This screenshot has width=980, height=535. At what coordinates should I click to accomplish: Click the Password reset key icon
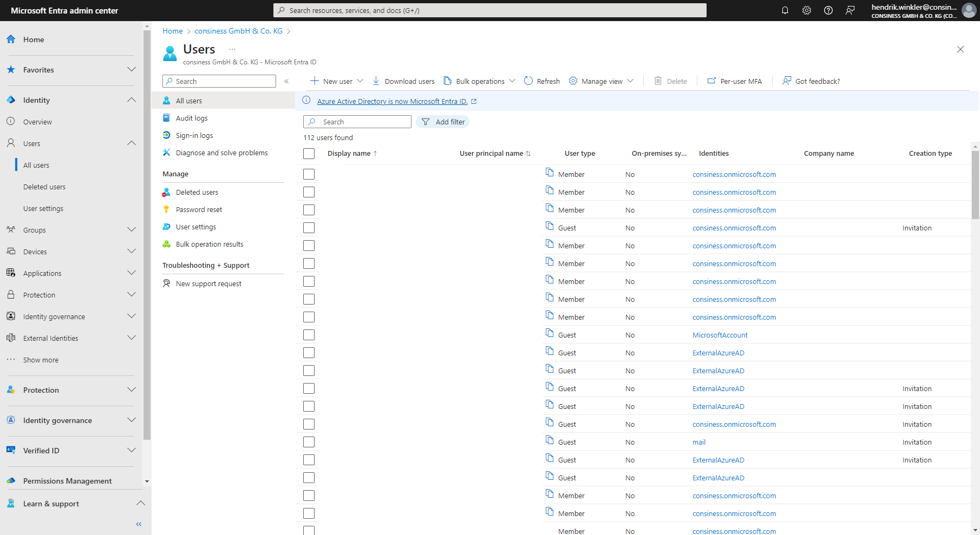[167, 209]
